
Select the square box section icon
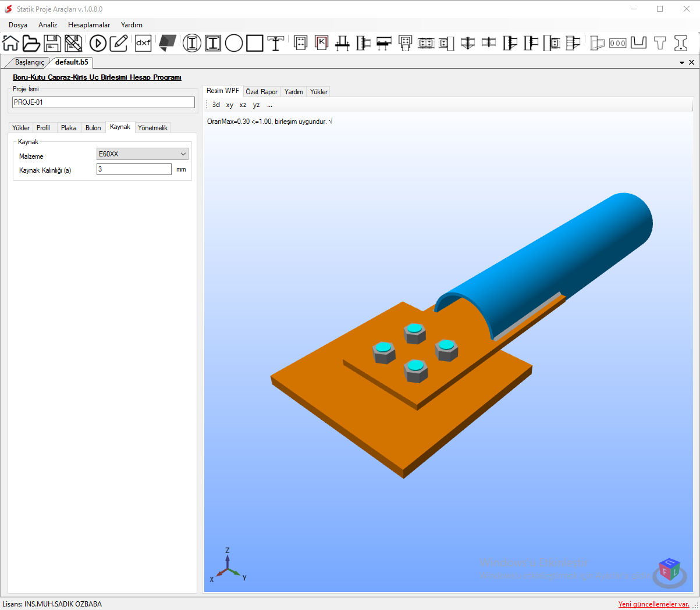click(255, 43)
